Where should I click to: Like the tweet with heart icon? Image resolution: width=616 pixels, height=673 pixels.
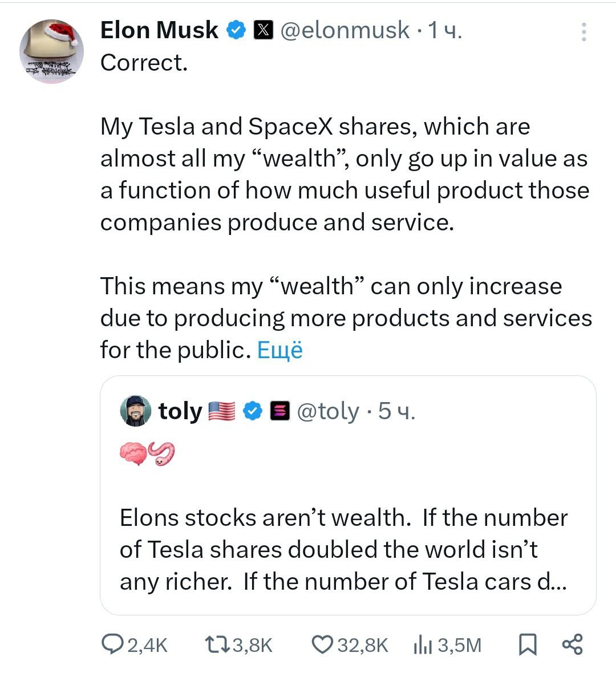click(x=322, y=644)
